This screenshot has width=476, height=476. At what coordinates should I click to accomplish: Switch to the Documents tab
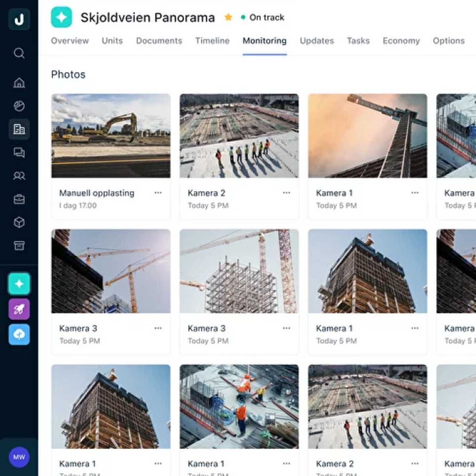[159, 40]
